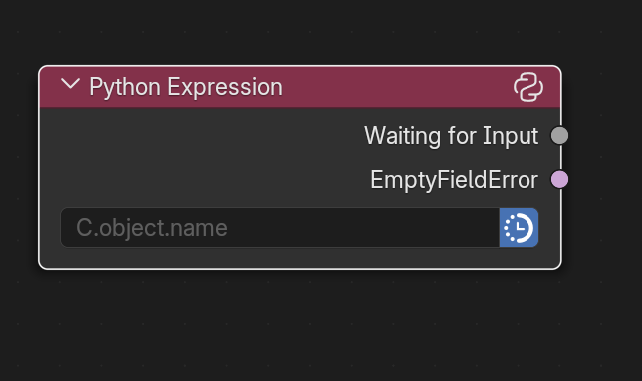The height and width of the screenshot is (381, 642).
Task: Select the round lilac error connector
Action: [x=559, y=179]
